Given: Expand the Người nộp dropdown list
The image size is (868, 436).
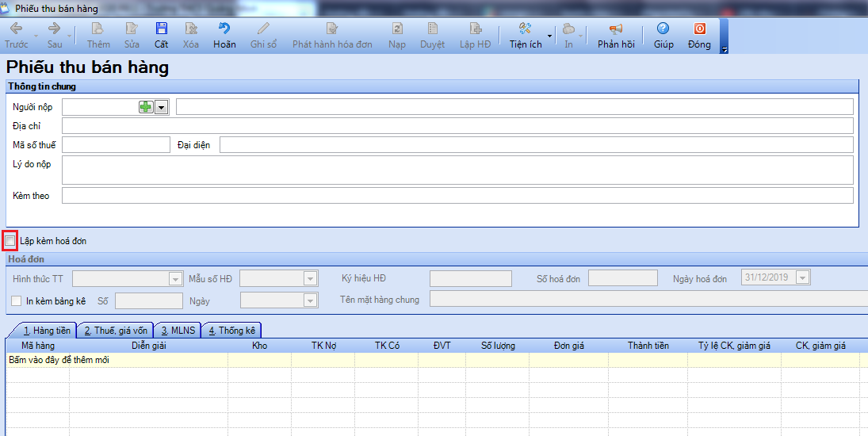Looking at the screenshot, I should pyautogui.click(x=161, y=107).
